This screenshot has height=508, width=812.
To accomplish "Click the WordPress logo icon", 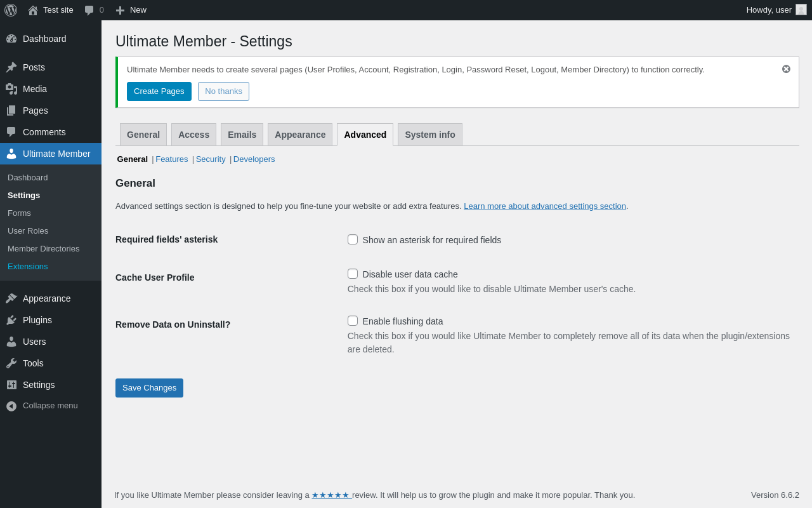I will click(11, 10).
